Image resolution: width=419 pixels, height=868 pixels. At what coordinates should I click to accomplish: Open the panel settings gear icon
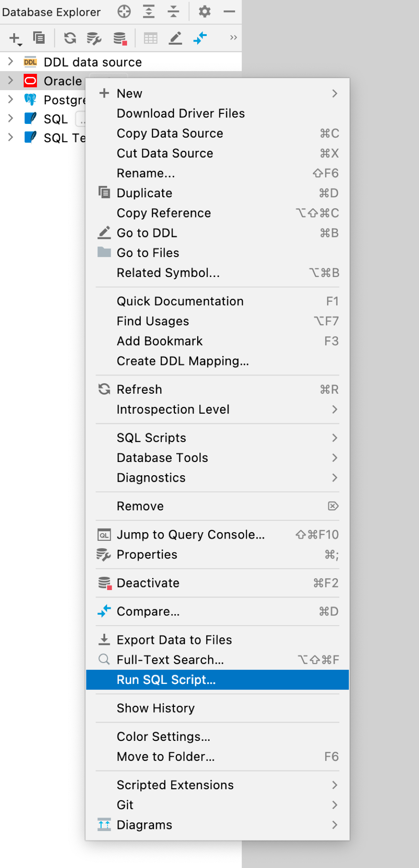(204, 11)
